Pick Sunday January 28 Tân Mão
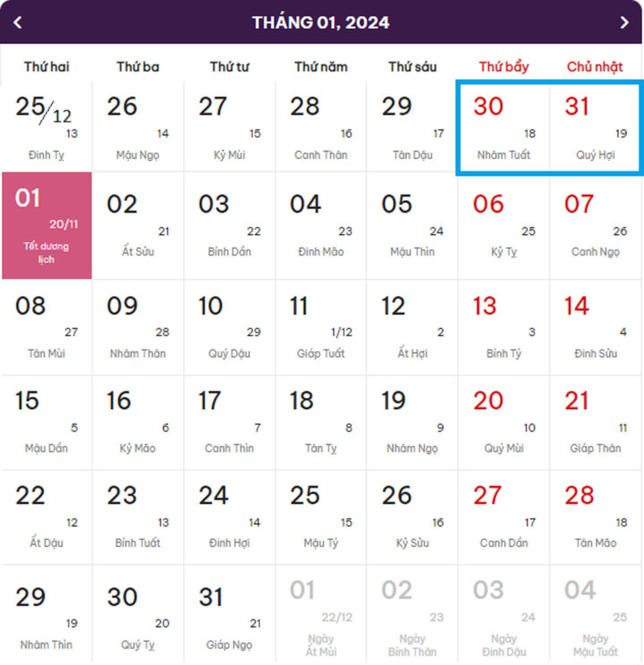The image size is (644, 665). [x=595, y=518]
